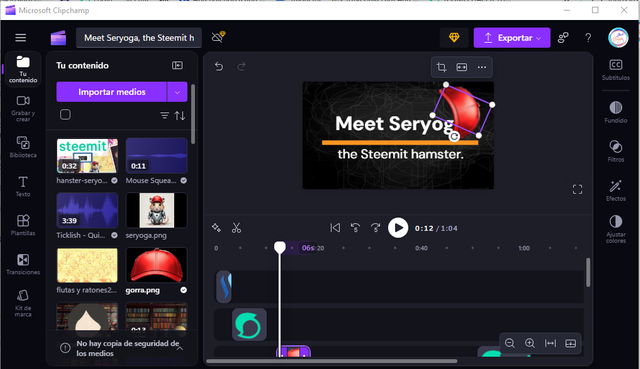Open media sort order options

pos(180,116)
